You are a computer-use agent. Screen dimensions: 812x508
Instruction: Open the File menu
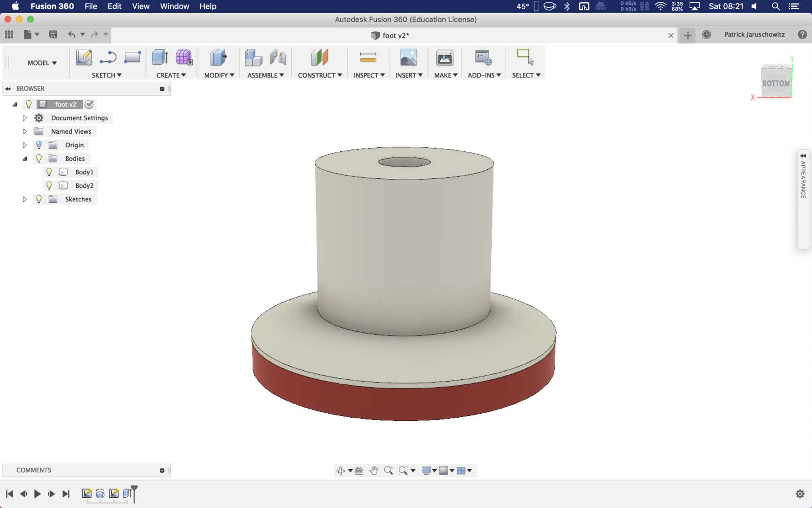(x=91, y=6)
